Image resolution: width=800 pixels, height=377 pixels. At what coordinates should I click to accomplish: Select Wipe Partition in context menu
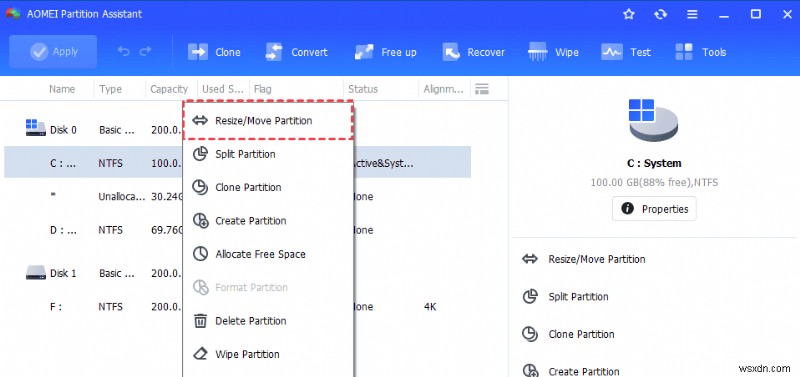(268, 354)
